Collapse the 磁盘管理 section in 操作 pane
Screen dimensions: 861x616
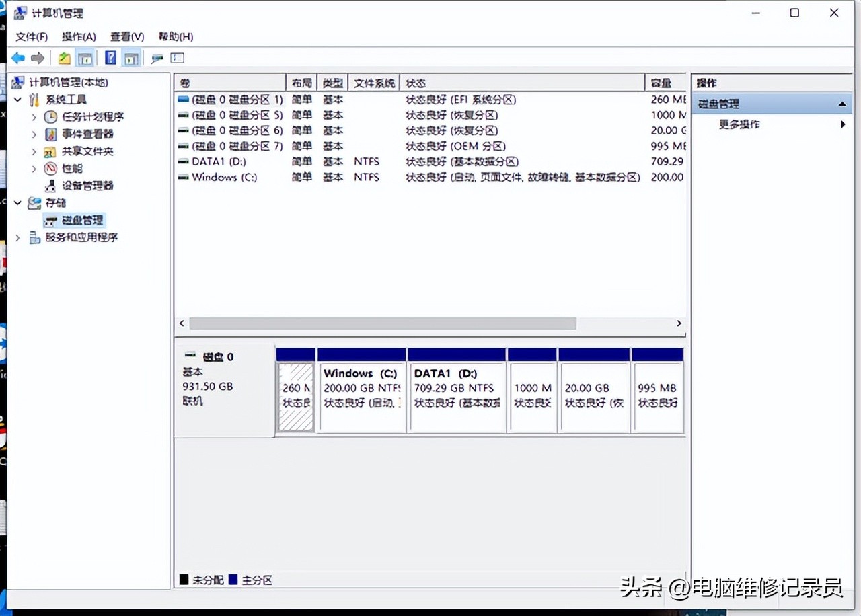[x=842, y=104]
